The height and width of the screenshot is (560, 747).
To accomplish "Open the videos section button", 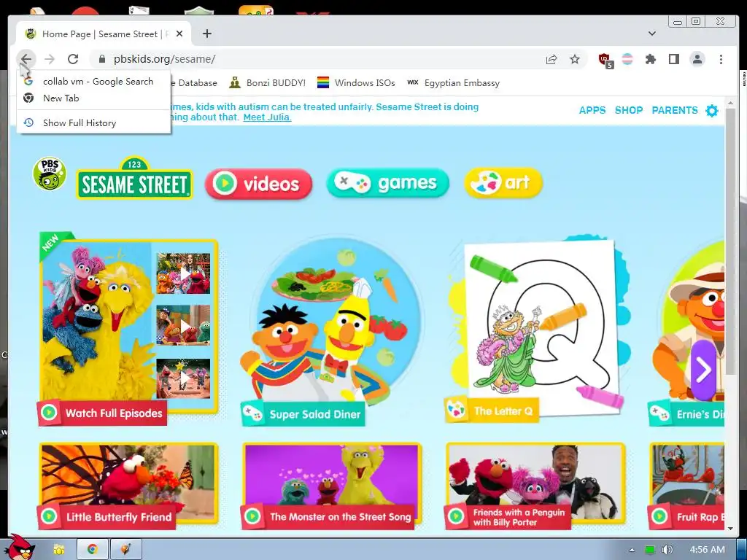I will click(x=259, y=184).
